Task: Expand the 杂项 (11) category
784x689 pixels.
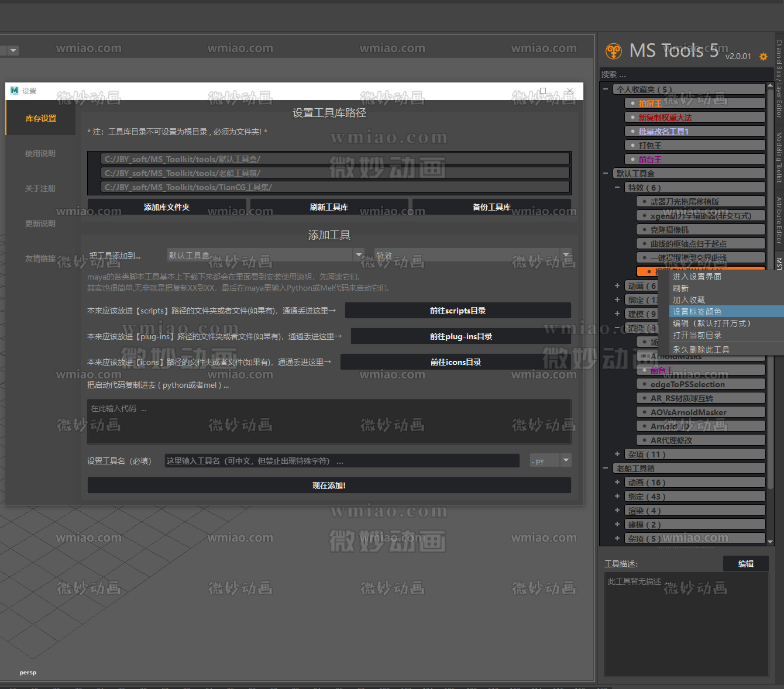Action: click(617, 454)
